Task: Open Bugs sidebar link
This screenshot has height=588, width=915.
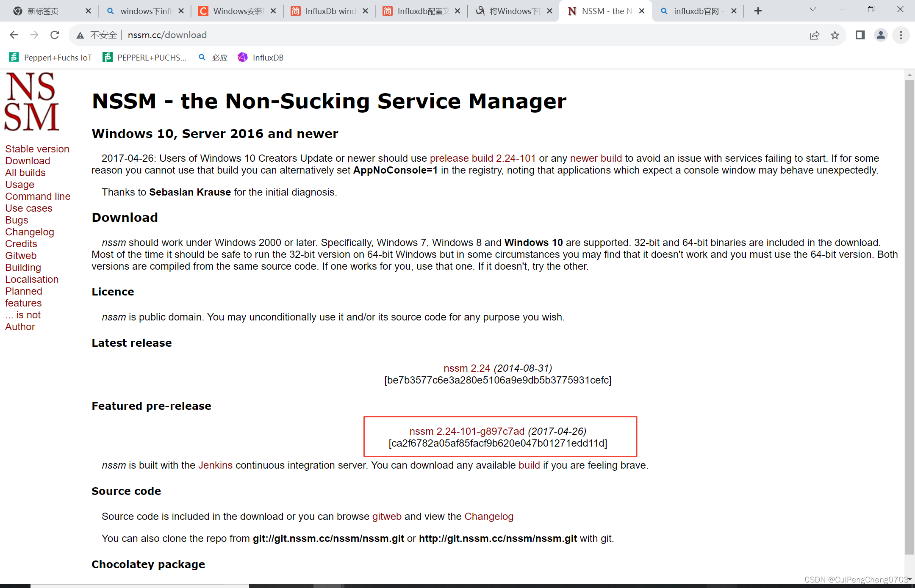Action: [17, 220]
